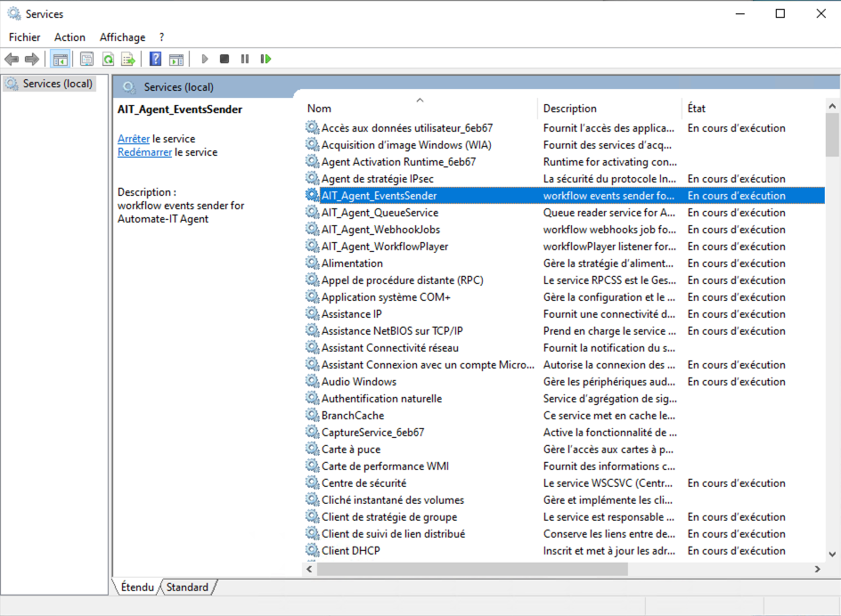The height and width of the screenshot is (616, 841).
Task: Select the AIT_Agent_EventsSender service row
Action: pyautogui.click(x=564, y=196)
